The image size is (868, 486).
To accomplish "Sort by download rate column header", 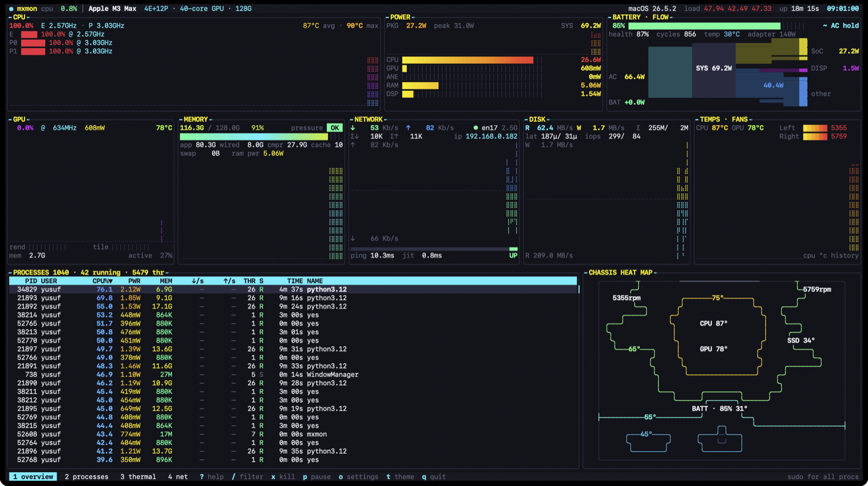I will point(198,281).
